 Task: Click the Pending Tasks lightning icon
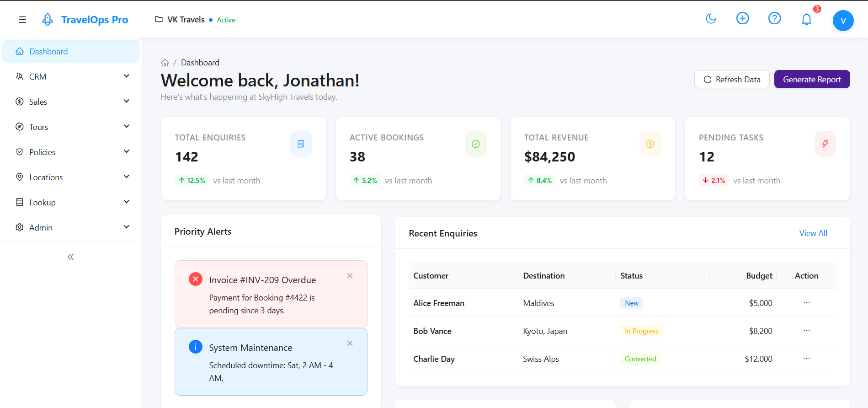click(825, 144)
